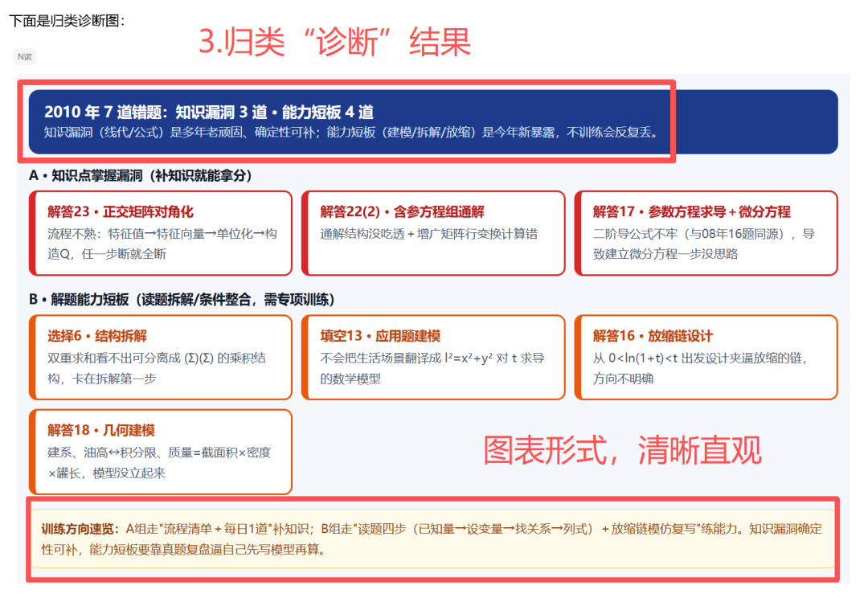Click description 流程不熟:特征值→特征向量
868x598 pixels.
162,244
